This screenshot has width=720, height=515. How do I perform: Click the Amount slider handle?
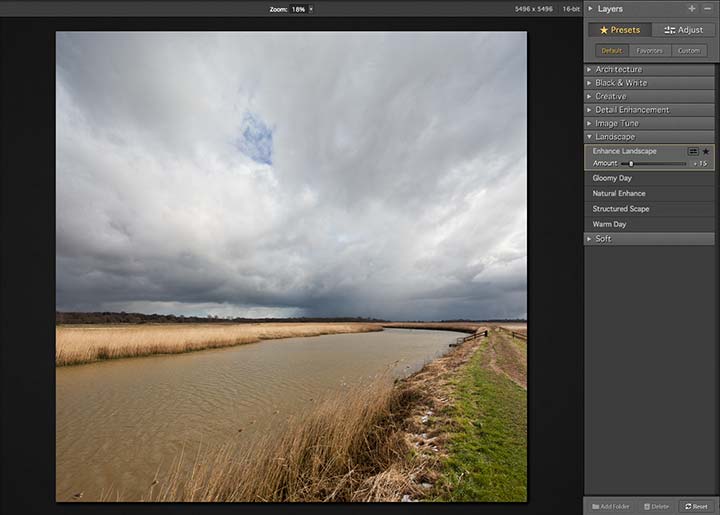pos(631,163)
